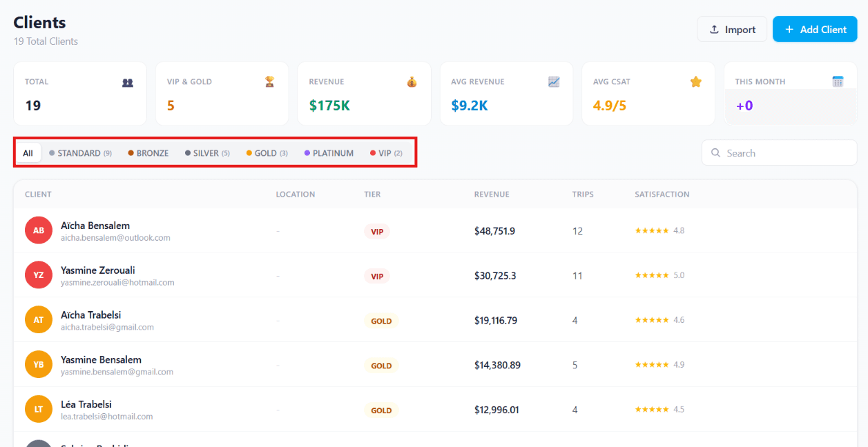Click email lea.trabelsi@hotmail.com
The width and height of the screenshot is (868, 447).
point(106,417)
